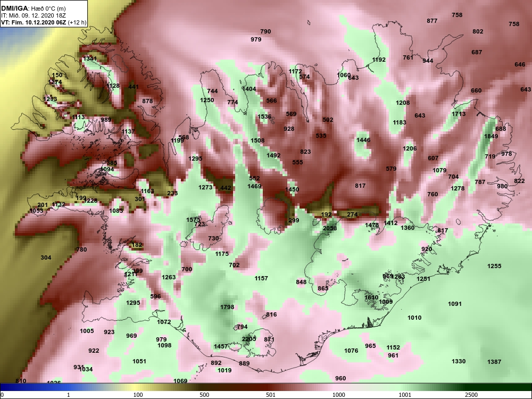Click the legend label 100
This screenshot has width=532, height=399.
coord(138,395)
